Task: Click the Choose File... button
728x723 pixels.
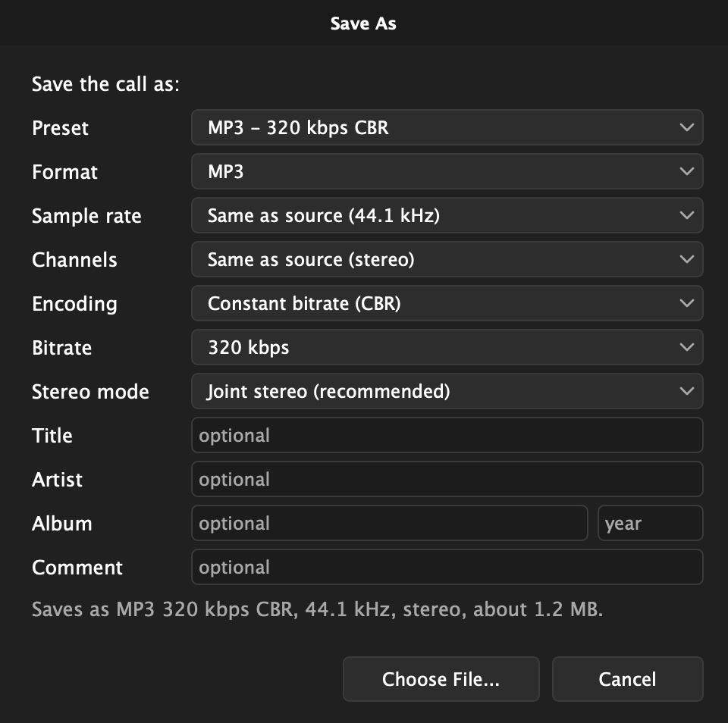Action: [441, 679]
